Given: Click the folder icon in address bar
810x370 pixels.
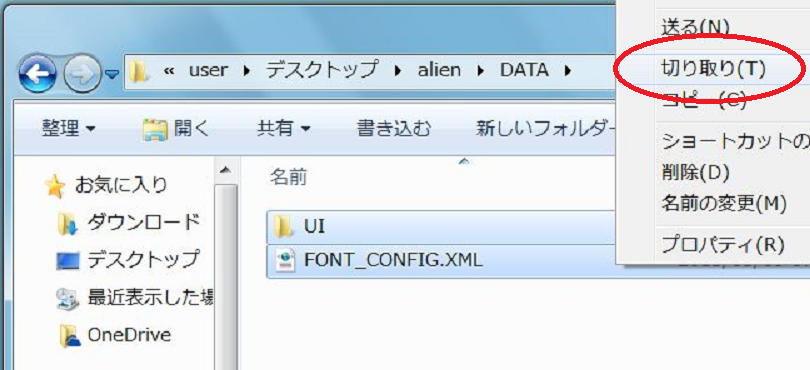Looking at the screenshot, I should [138, 70].
